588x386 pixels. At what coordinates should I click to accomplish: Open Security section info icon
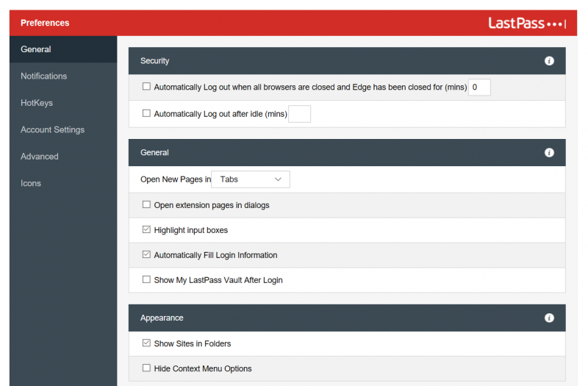pyautogui.click(x=549, y=61)
